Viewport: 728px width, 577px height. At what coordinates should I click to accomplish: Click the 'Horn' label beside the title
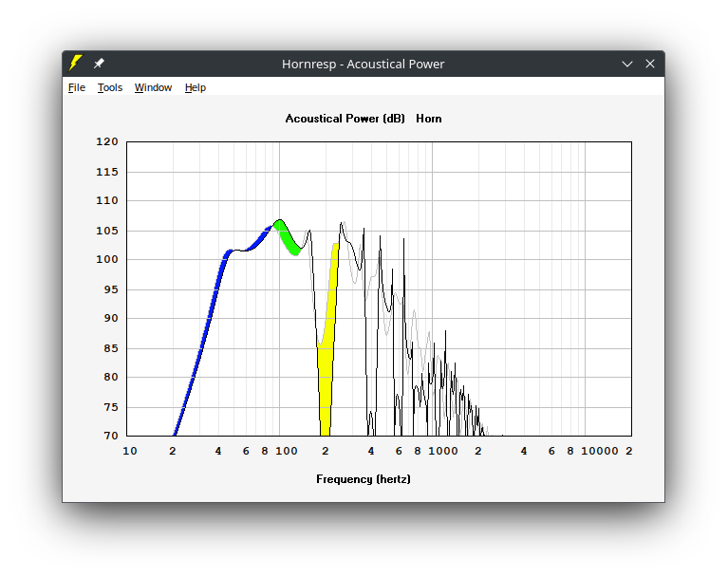pos(428,119)
